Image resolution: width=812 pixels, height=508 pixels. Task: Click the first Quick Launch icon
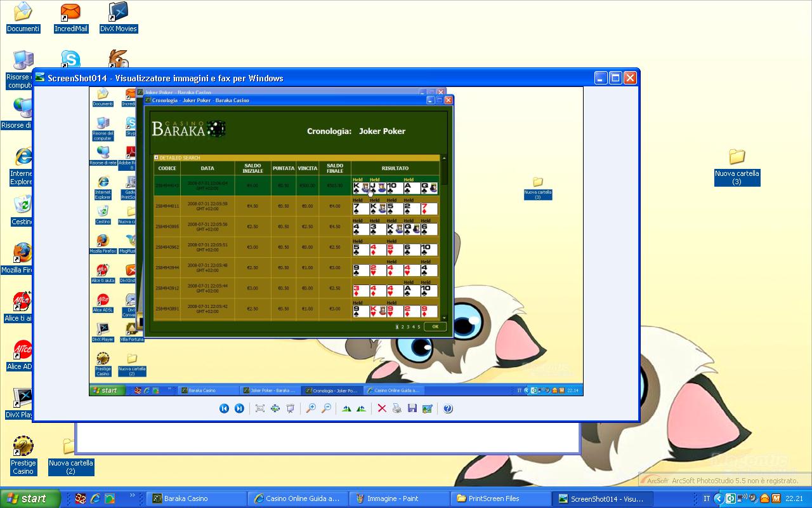click(x=81, y=498)
